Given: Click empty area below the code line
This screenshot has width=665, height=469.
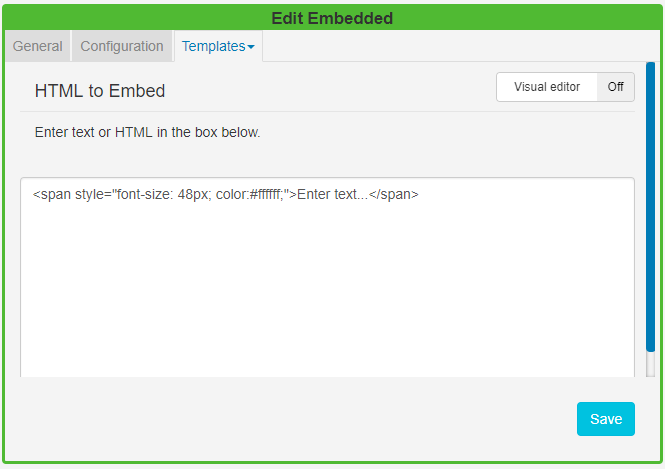Looking at the screenshot, I should (327, 300).
